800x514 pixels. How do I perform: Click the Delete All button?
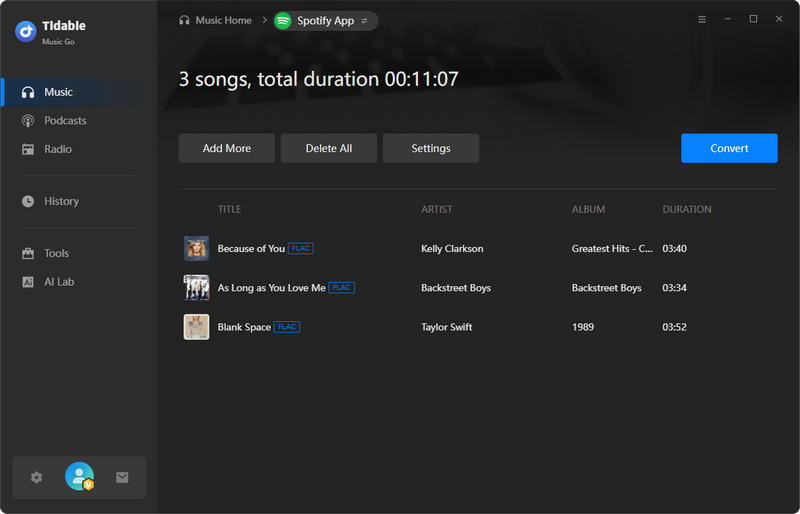click(x=329, y=148)
